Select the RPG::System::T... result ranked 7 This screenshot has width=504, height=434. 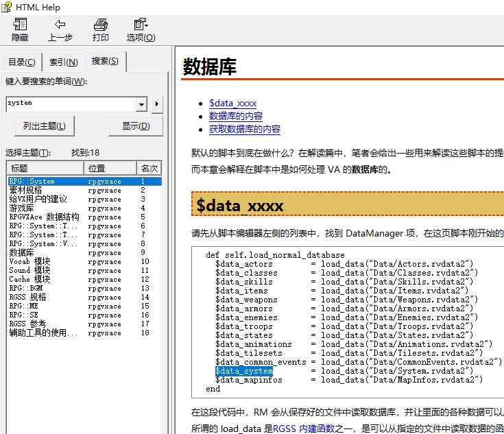(x=84, y=234)
